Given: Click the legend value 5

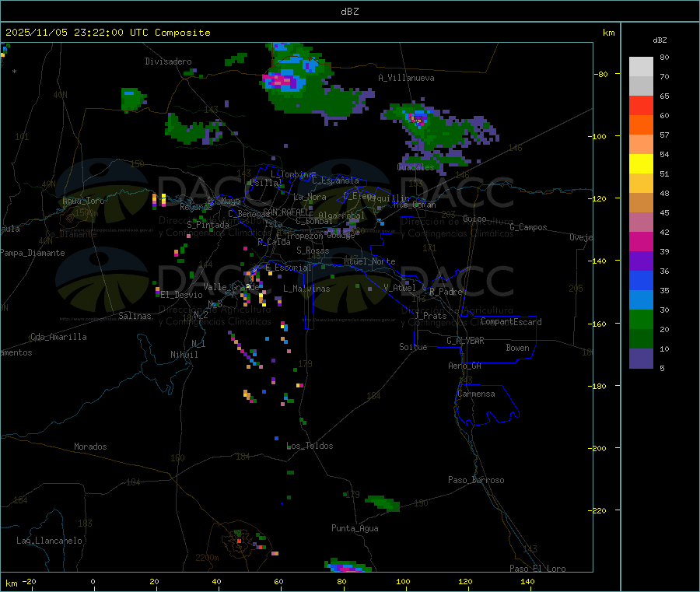Looking at the screenshot, I should (x=662, y=368).
